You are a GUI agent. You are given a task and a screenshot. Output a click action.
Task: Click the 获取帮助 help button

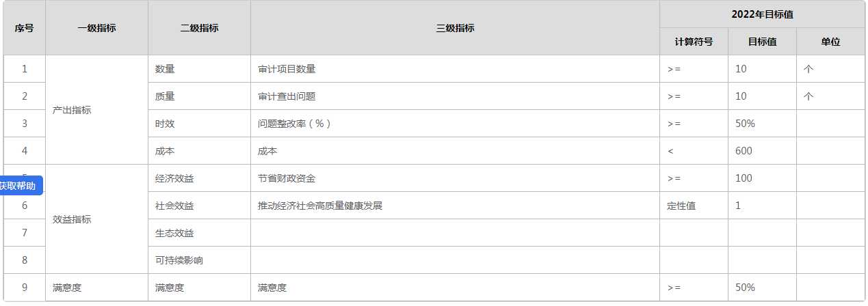coord(18,186)
